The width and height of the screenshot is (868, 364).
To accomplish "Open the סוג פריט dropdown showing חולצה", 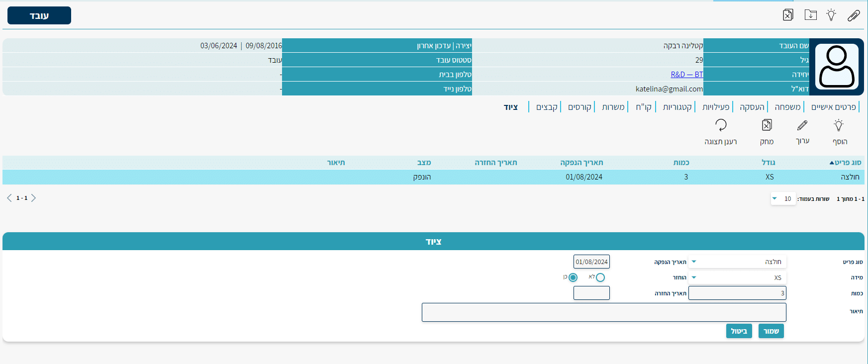I will point(738,262).
